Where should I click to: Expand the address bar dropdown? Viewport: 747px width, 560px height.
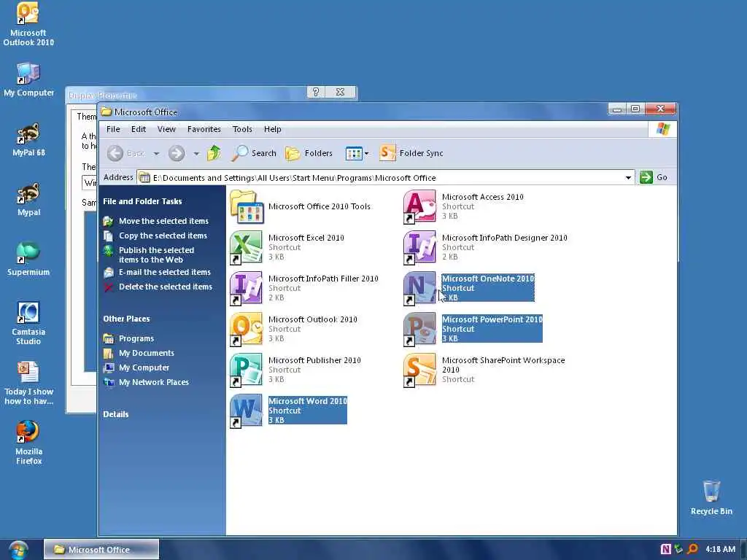click(x=628, y=178)
